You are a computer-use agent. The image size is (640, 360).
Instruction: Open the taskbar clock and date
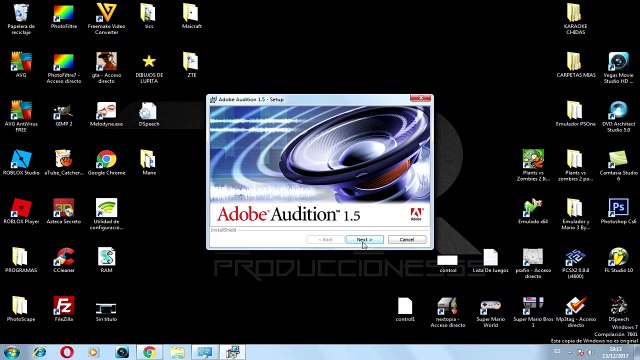pyautogui.click(x=616, y=352)
